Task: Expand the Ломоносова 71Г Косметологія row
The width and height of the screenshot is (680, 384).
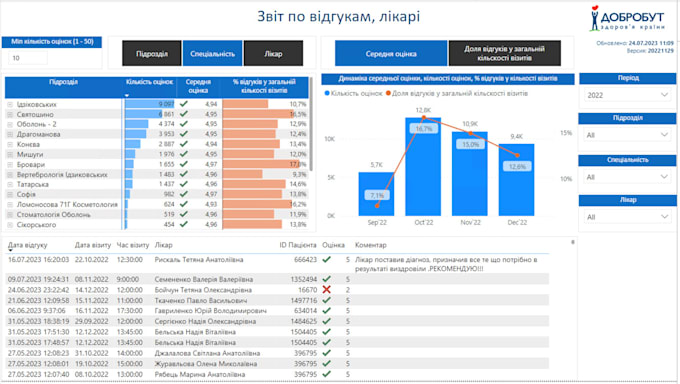Action: 10,204
